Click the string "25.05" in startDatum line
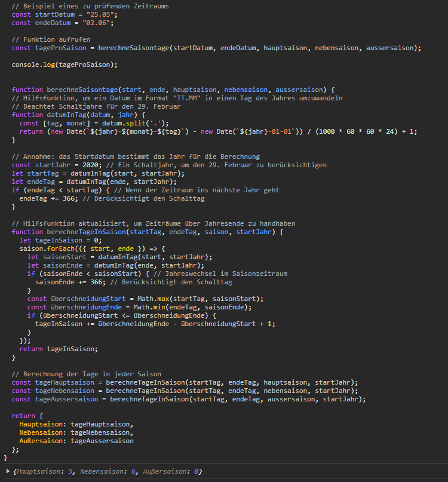The width and height of the screenshot is (448, 482). coord(100,14)
